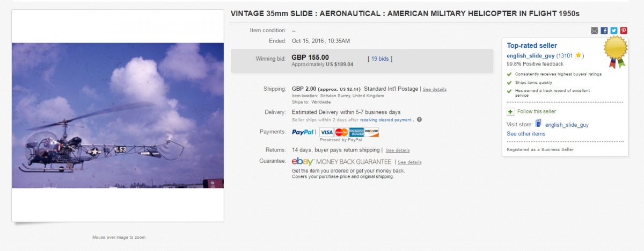Open the receiving cleared payment link

point(386,120)
